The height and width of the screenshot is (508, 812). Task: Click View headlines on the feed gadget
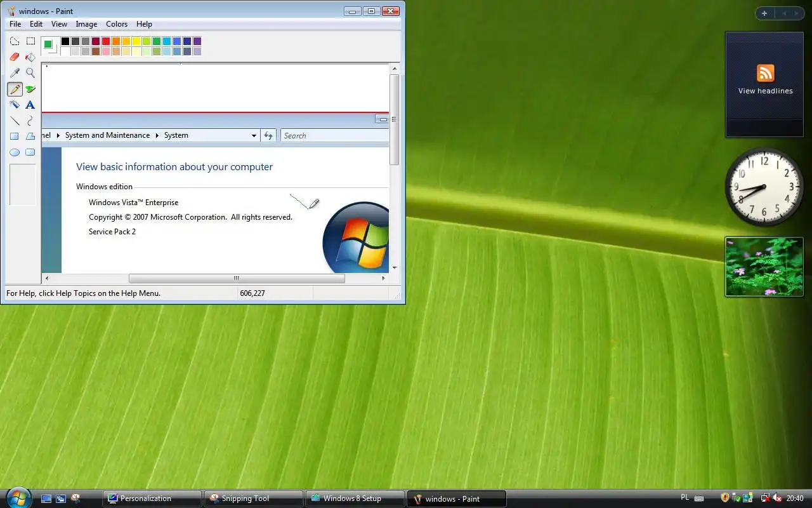(x=765, y=91)
